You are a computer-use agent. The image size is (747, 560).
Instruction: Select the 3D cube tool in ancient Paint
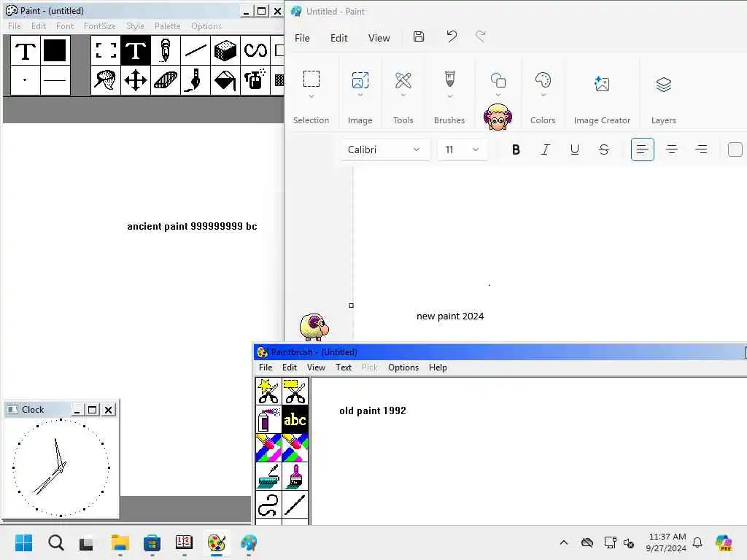click(x=225, y=50)
